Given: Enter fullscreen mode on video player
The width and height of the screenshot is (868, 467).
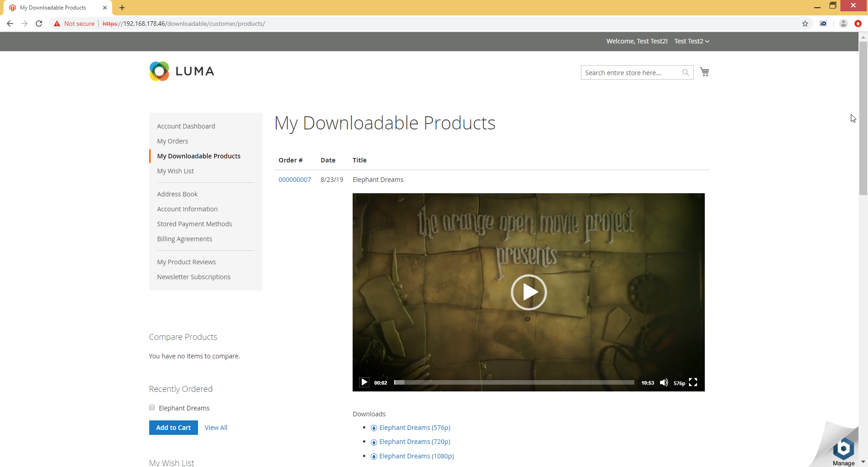Looking at the screenshot, I should 693,383.
